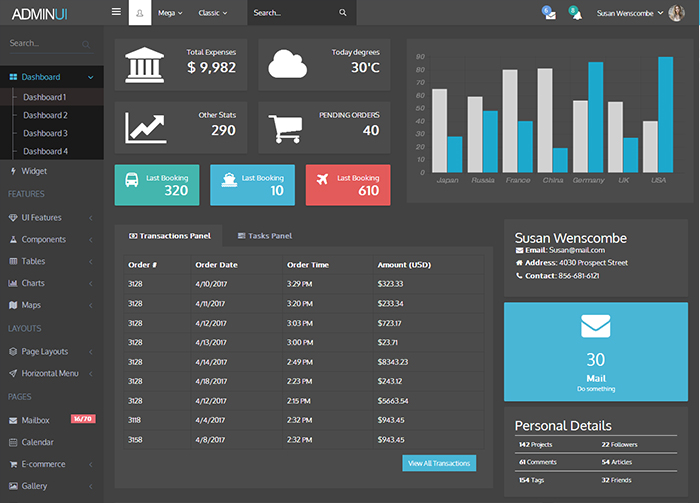700x503 pixels.
Task: Click the large envelope icon in Mail tile
Action: click(x=595, y=326)
